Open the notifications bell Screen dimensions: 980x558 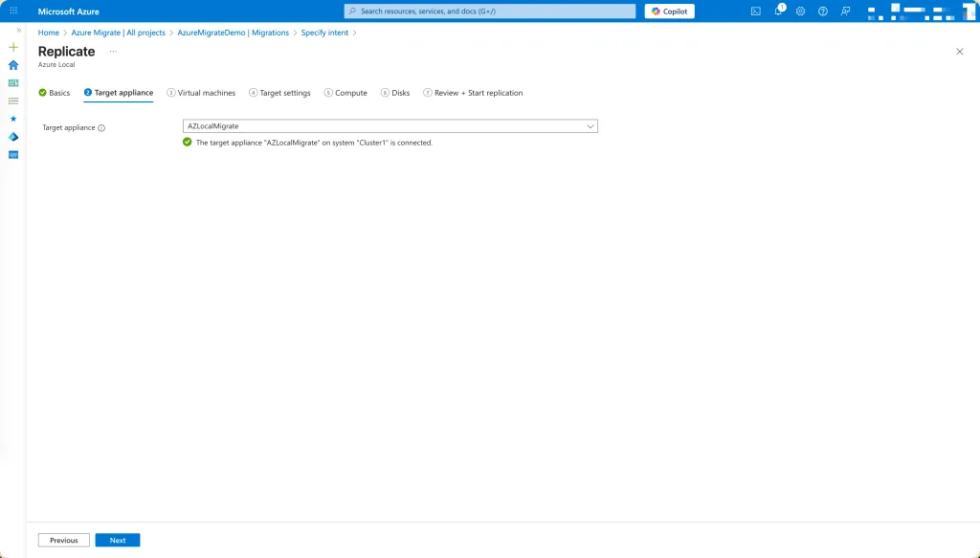point(778,11)
